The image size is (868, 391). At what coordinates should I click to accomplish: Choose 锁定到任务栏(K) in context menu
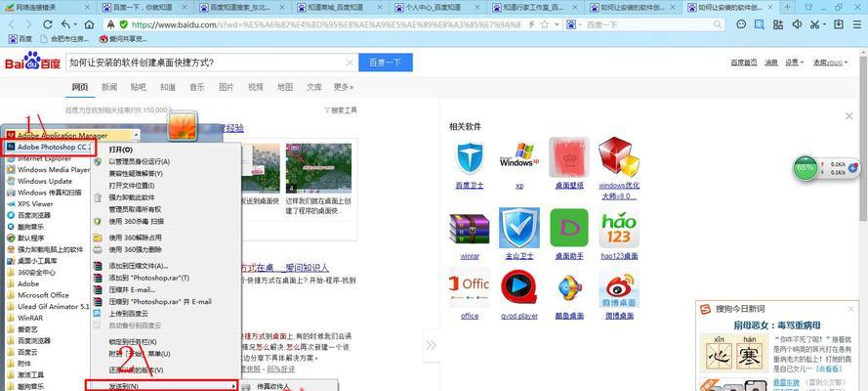[133, 342]
